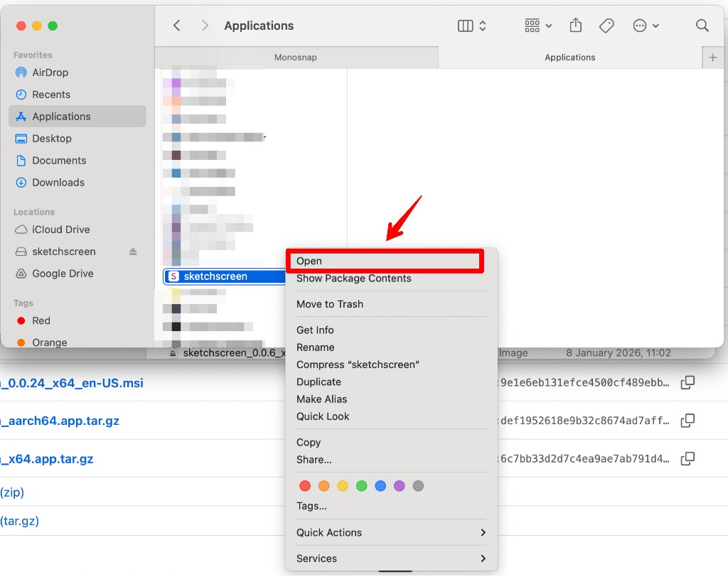Copy the 9e1e6eb131ef checksum
The height and width of the screenshot is (577, 728).
coord(687,382)
